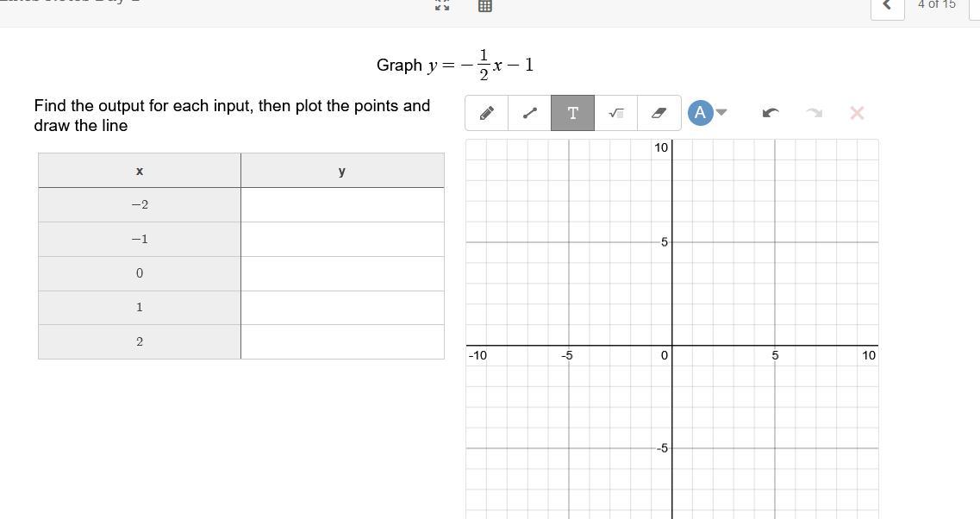Click the y cell for x = 0
Image resolution: width=980 pixels, height=519 pixels.
tap(342, 273)
